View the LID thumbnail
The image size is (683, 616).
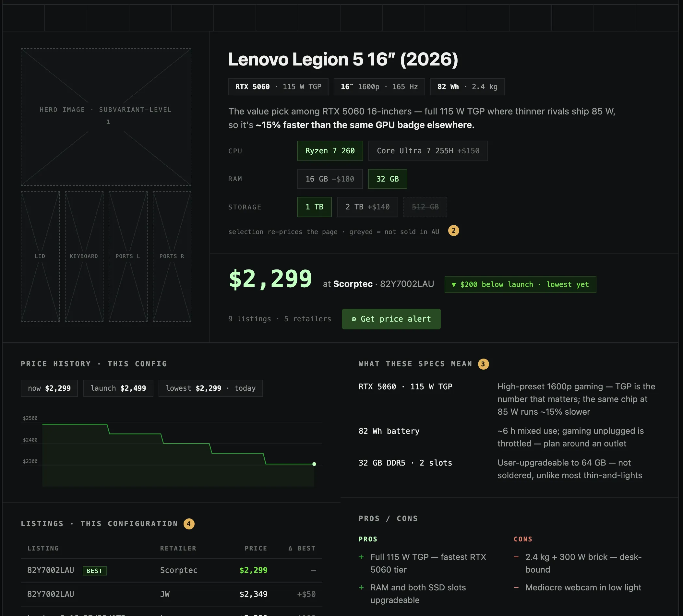(40, 256)
